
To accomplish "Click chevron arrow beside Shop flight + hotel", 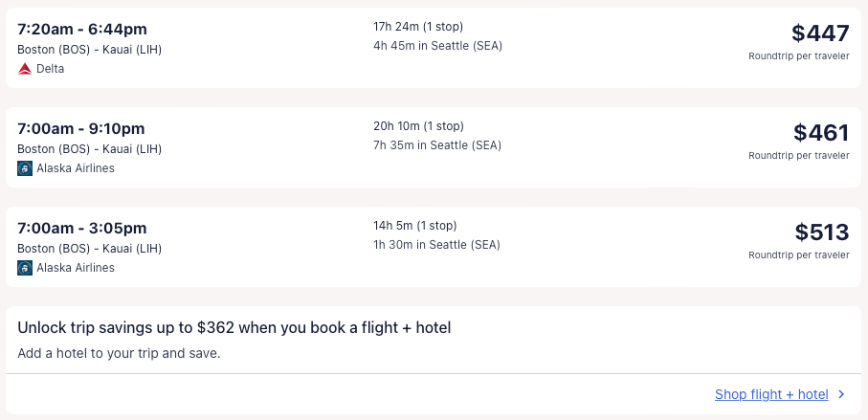I will (x=841, y=394).
